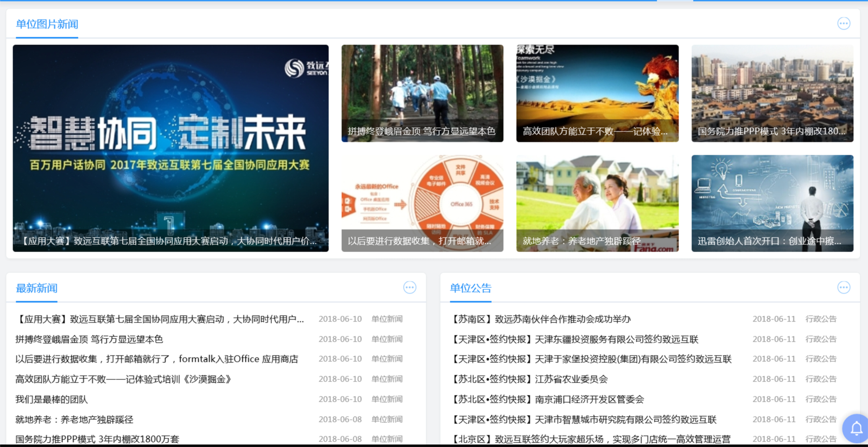Open the 高效团队方能立于不败 desert thumbnail
This screenshot has height=447, width=868.
597,93
